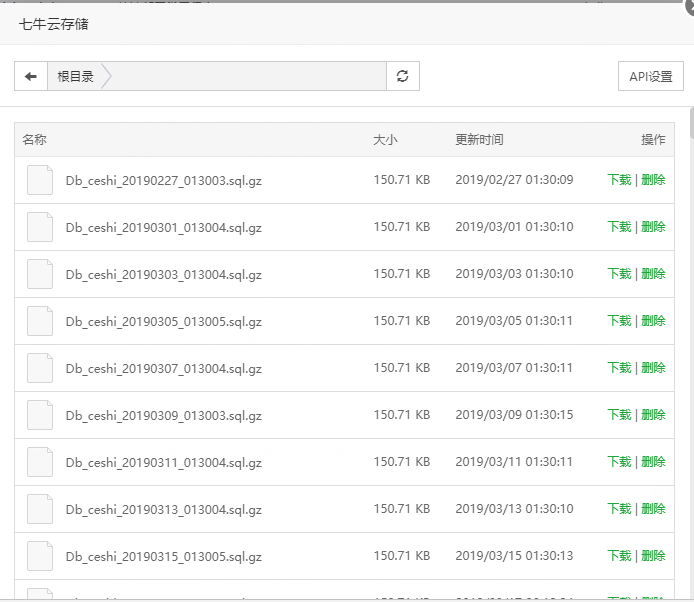694x602 pixels.
Task: Delete Db_ceshi_20190227_013003.sql.gz via 删除
Action: tap(653, 180)
